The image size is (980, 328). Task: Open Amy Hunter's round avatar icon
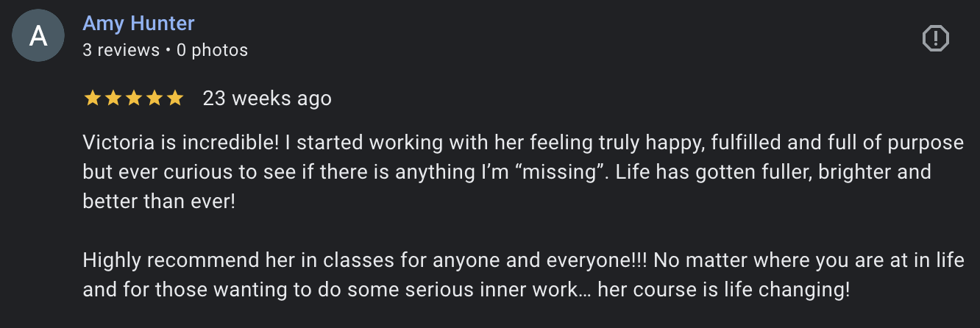click(38, 37)
